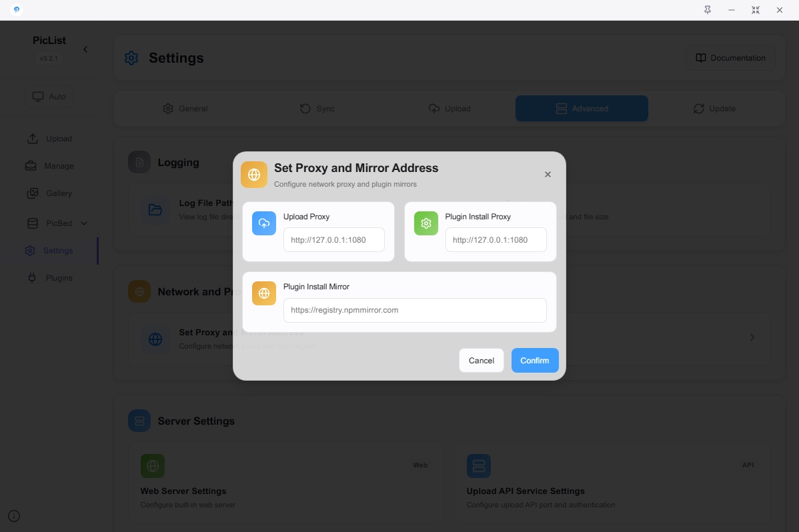Click the info icon at bottom left
This screenshot has height=532, width=799.
coord(14,516)
